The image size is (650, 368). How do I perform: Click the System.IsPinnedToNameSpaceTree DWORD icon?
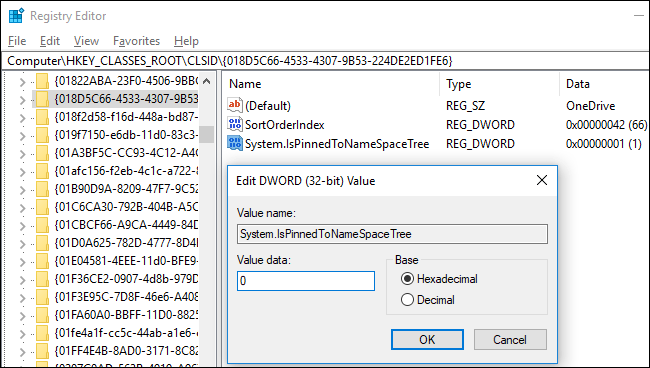235,143
